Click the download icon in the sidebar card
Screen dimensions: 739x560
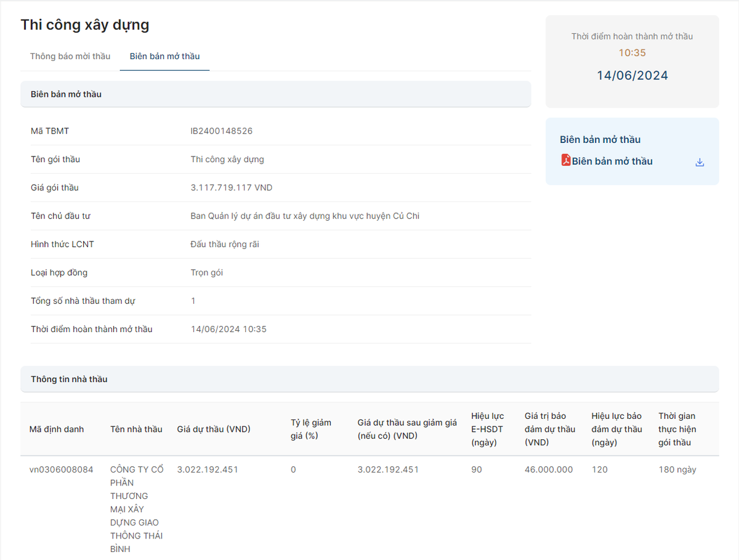click(x=700, y=162)
